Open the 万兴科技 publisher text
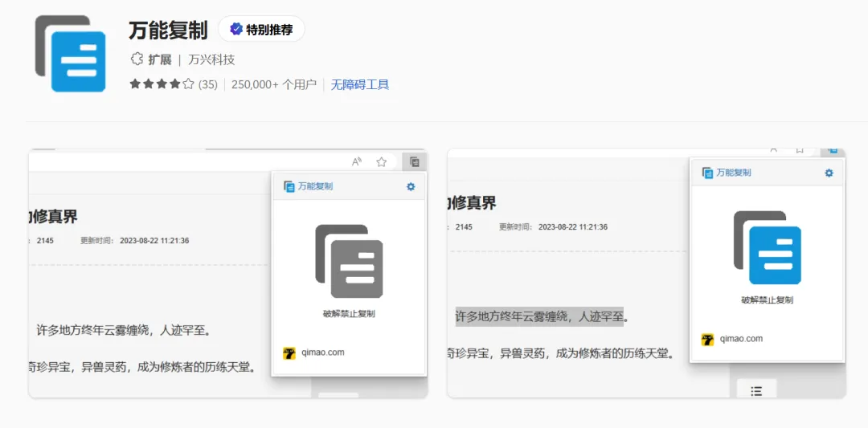 tap(211, 59)
